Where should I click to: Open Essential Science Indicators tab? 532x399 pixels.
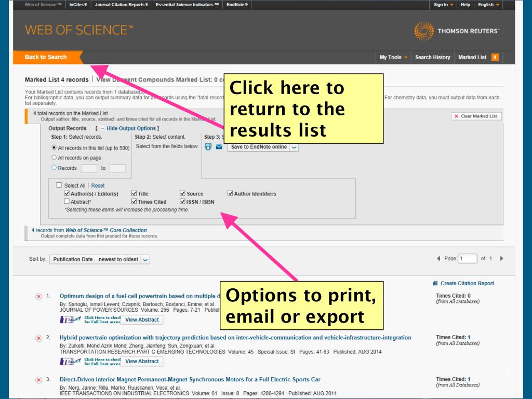[x=187, y=5]
